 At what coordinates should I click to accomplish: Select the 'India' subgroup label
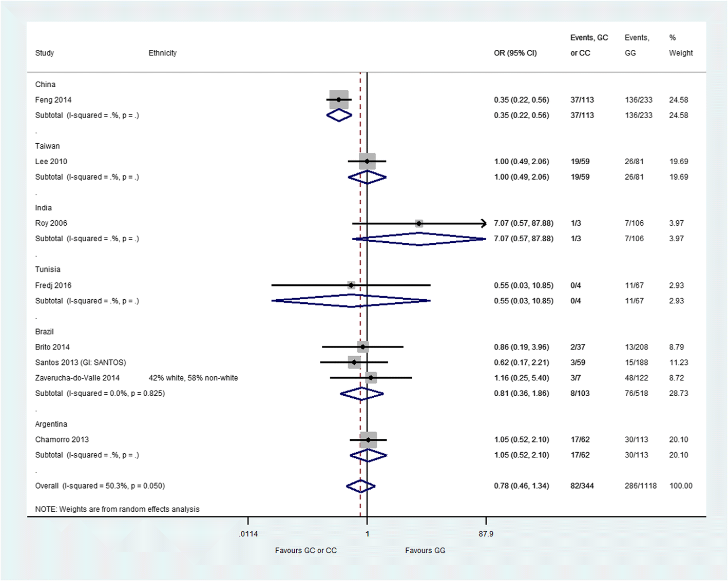coord(43,207)
